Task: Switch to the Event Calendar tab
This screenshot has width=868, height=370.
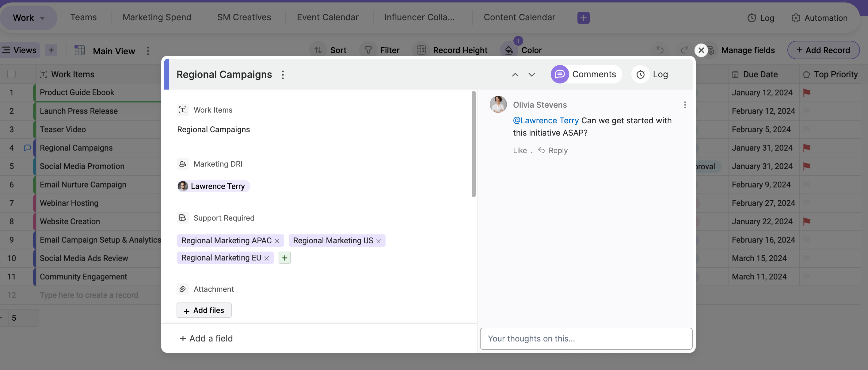Action: tap(328, 17)
